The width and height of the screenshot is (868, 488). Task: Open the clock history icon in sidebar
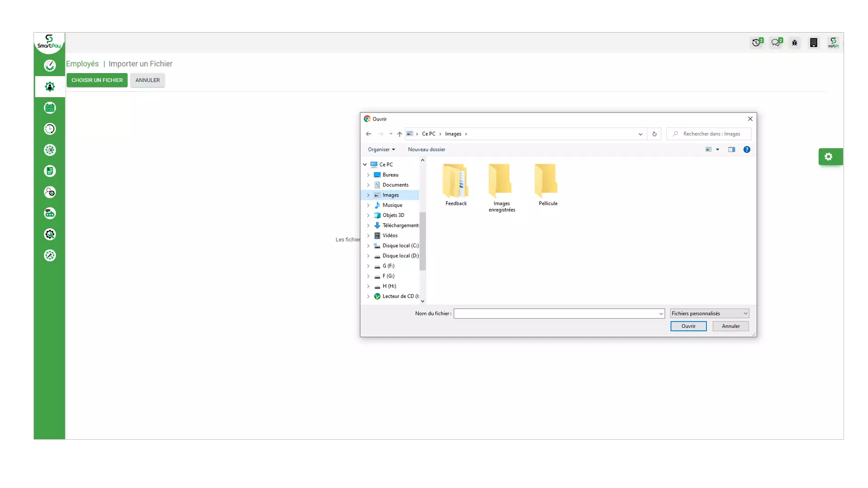[50, 129]
